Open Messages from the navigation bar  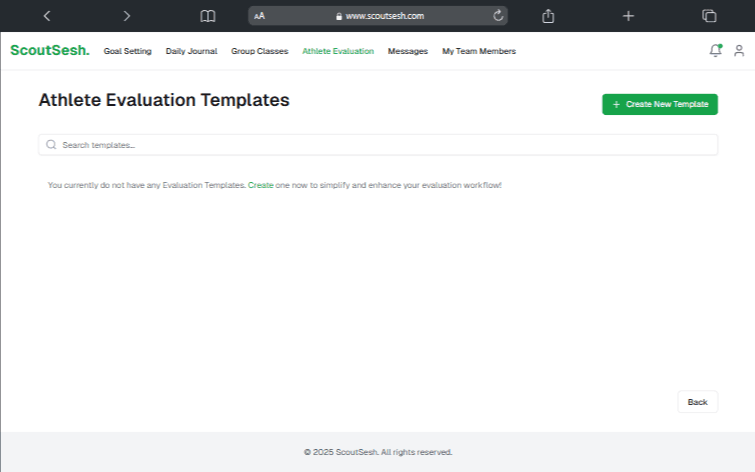(x=408, y=51)
